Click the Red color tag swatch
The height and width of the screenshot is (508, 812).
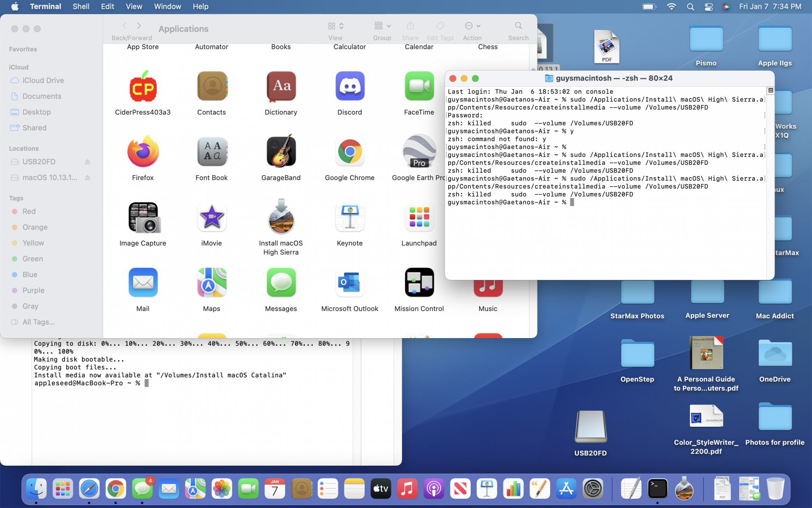pyautogui.click(x=14, y=211)
